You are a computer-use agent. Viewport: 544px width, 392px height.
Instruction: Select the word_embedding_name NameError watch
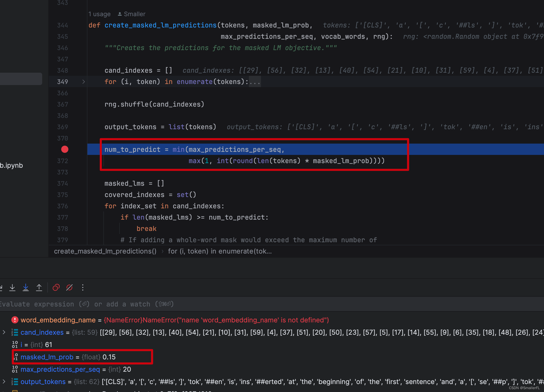coord(272,320)
